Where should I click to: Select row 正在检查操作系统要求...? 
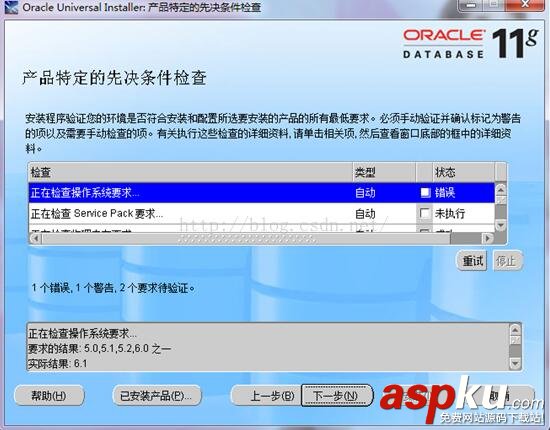point(262,192)
